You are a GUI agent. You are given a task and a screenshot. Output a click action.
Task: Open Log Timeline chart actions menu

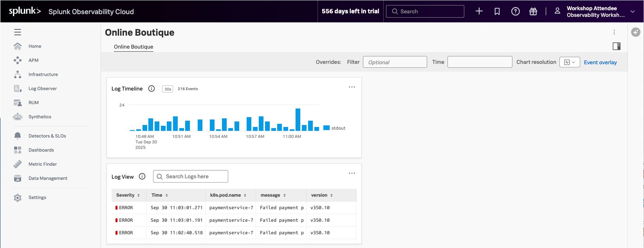(352, 87)
